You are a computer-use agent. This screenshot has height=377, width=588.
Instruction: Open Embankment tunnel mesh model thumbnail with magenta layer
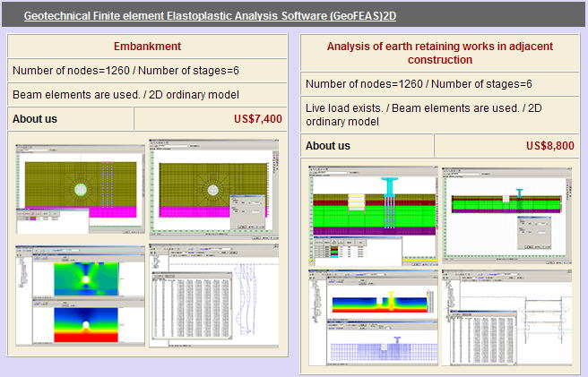[x=80, y=189]
